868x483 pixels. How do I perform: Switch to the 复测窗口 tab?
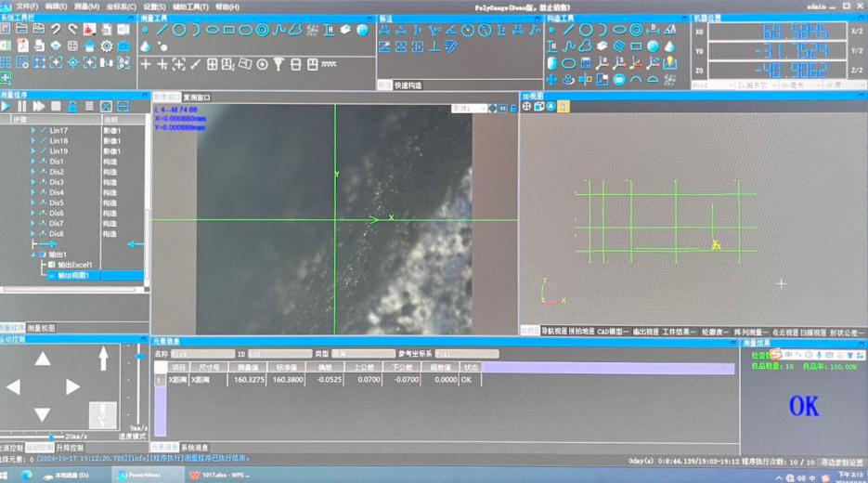click(197, 97)
